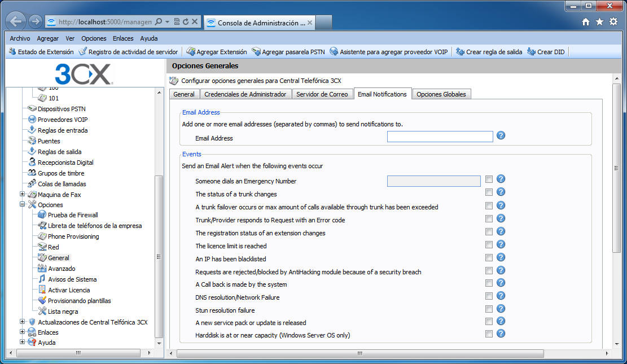Expand the Maquina de Fax node
This screenshot has height=364, width=627.
[23, 194]
